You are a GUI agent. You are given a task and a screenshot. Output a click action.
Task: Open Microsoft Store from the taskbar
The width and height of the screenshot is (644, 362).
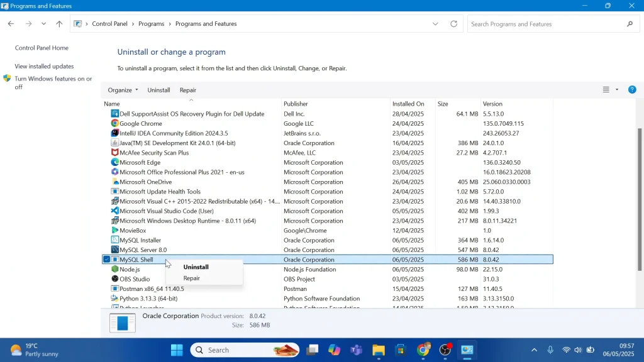tap(401, 350)
